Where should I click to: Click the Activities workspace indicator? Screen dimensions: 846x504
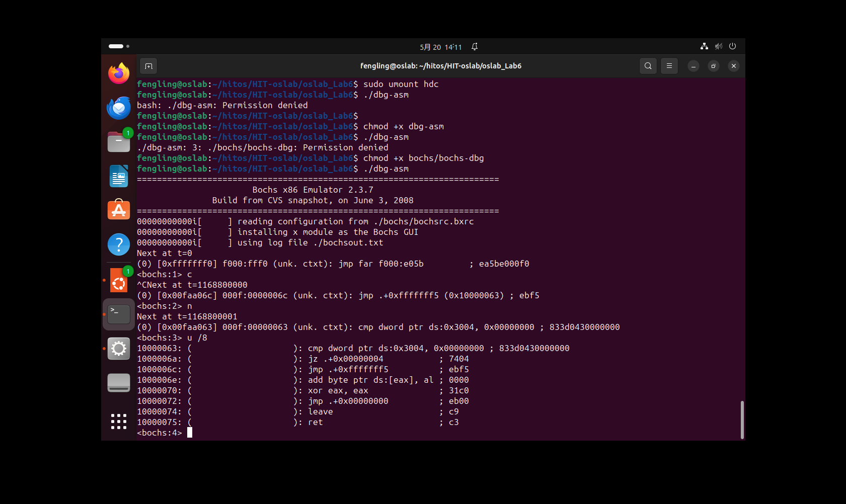(119, 46)
